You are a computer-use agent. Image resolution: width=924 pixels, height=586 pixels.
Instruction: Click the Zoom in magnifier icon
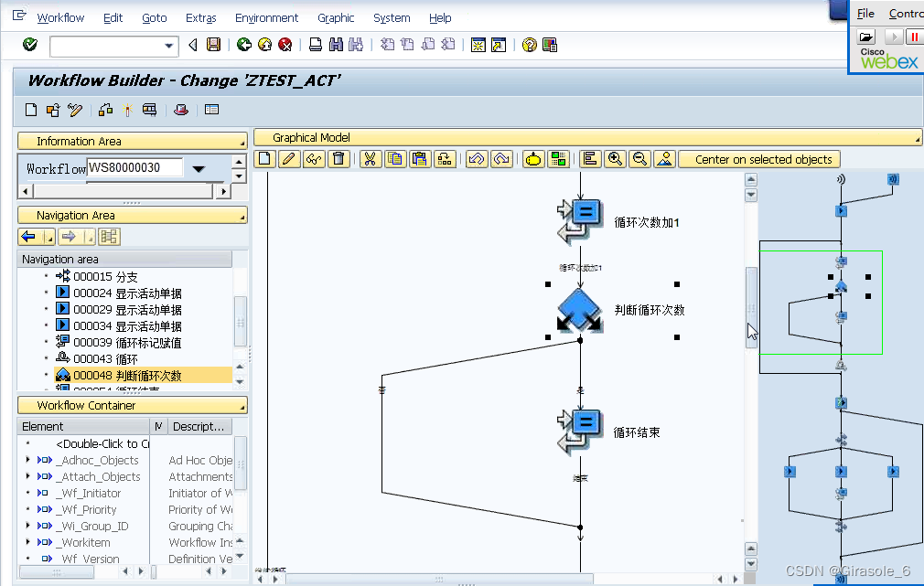[615, 159]
